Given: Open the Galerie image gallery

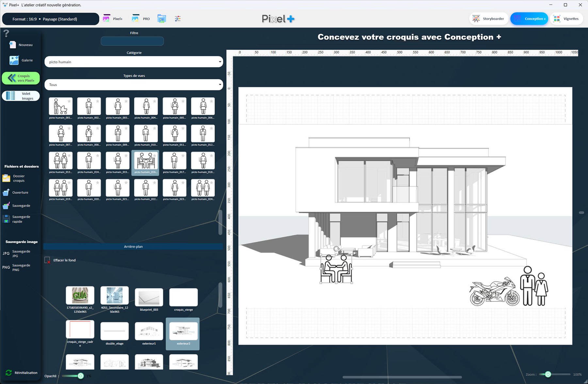Looking at the screenshot, I should pos(14,60).
